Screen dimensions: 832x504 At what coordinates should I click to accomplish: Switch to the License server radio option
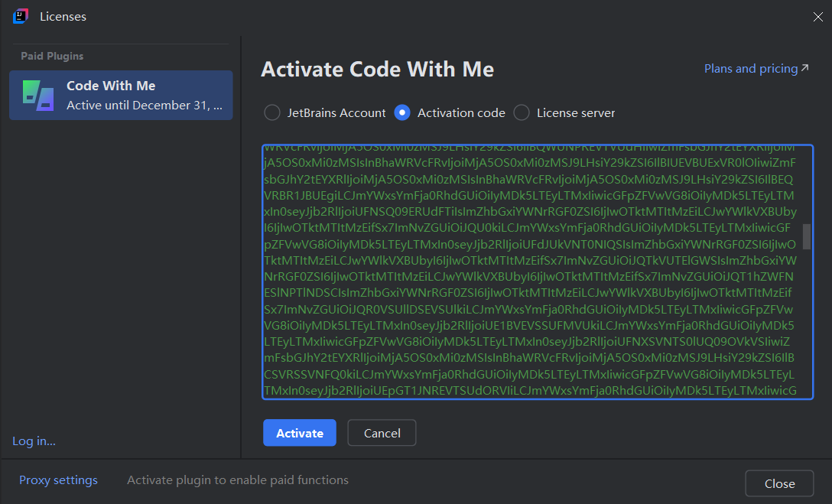[x=522, y=112]
